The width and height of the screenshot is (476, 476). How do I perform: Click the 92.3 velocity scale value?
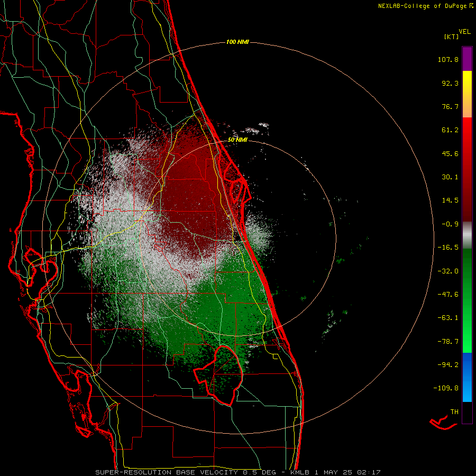click(450, 83)
